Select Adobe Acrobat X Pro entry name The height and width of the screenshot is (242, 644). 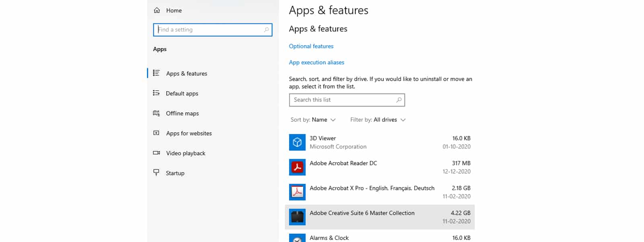point(372,188)
